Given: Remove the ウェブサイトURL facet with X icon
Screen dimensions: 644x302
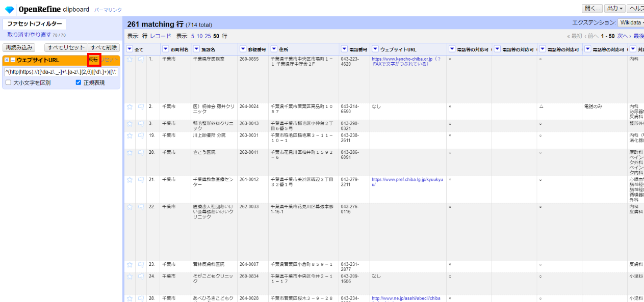Looking at the screenshot, I should (x=7, y=60).
